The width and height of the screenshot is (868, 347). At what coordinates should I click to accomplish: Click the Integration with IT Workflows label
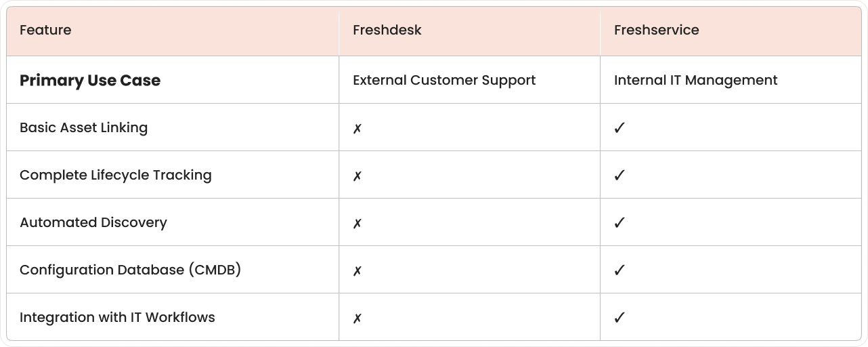click(117, 317)
